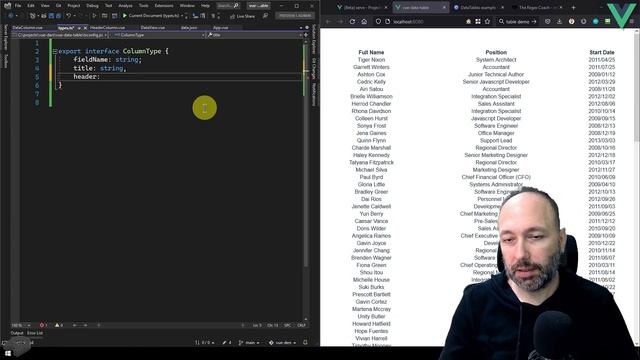This screenshot has width=640, height=360.
Task: Open a new browser tab with plus icon
Action: click(573, 7)
